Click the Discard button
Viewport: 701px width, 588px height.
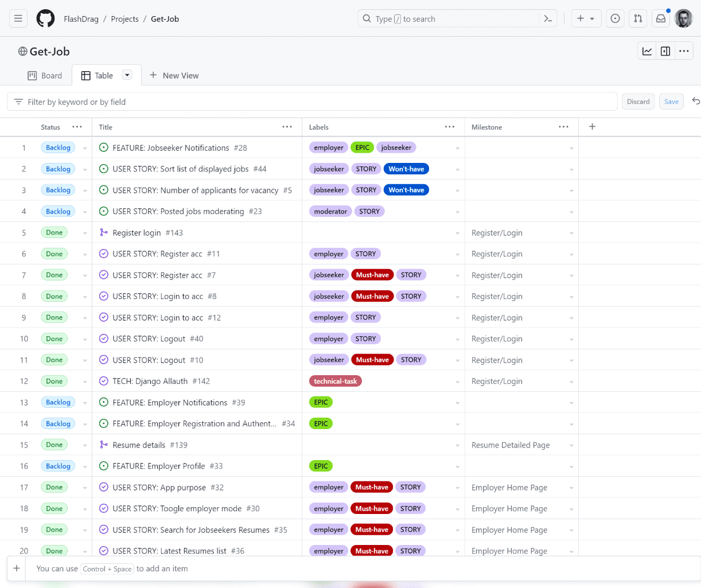tap(638, 102)
